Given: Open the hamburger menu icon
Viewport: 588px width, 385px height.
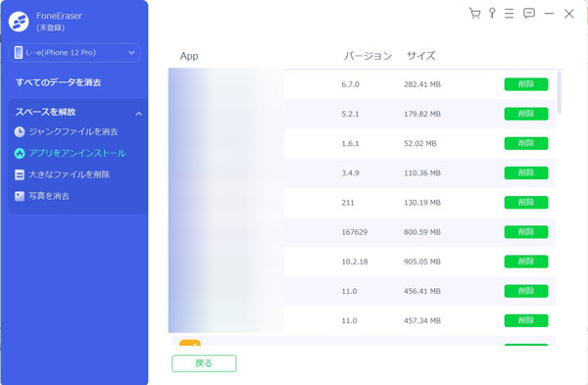Looking at the screenshot, I should 509,14.
